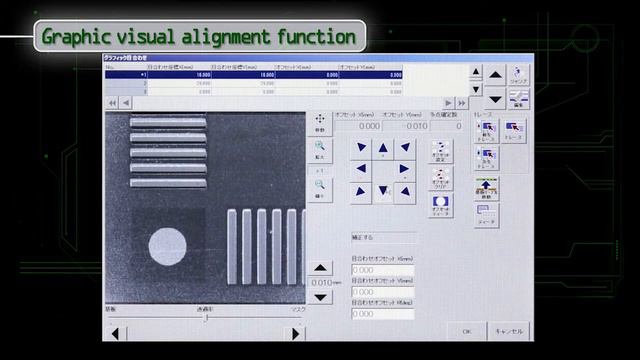
Task: Jump to last record with double-right arrow
Action: pyautogui.click(x=462, y=103)
